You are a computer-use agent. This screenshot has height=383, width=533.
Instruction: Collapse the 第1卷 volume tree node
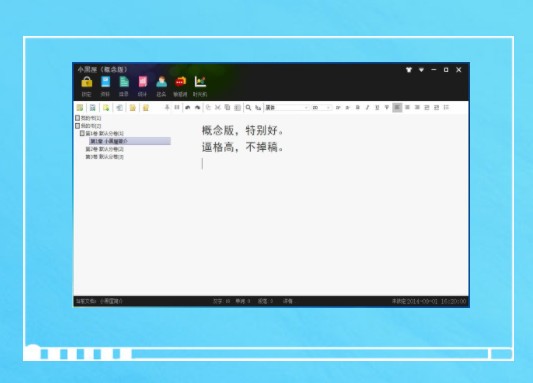82,133
